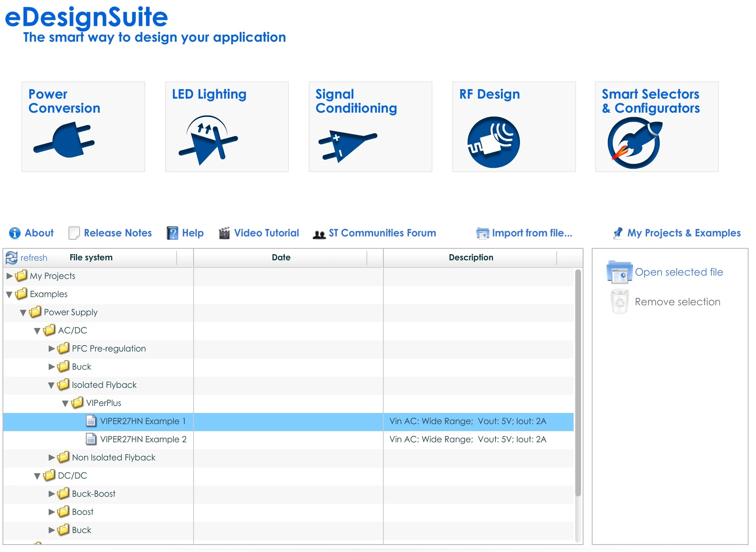Click the VIPerPlus folder icon
This screenshot has width=756, height=552.
[77, 402]
